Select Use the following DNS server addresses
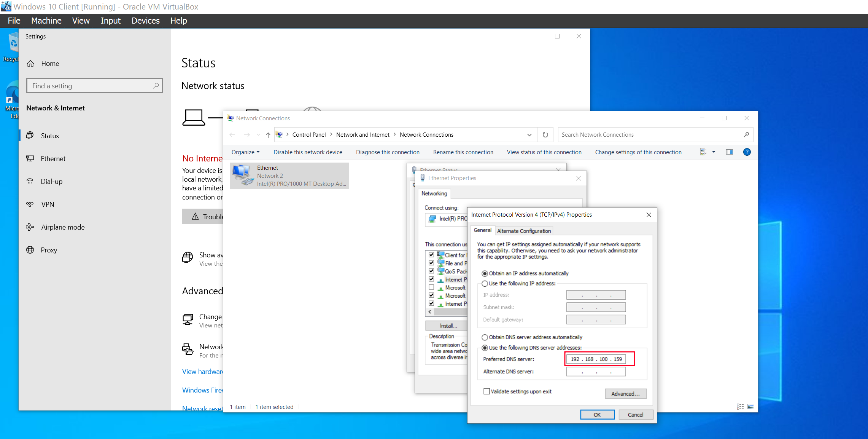Viewport: 868px width, 439px height. [x=485, y=348]
